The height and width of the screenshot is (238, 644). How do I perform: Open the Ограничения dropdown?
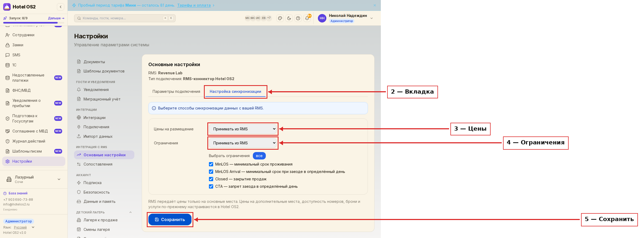click(x=243, y=143)
